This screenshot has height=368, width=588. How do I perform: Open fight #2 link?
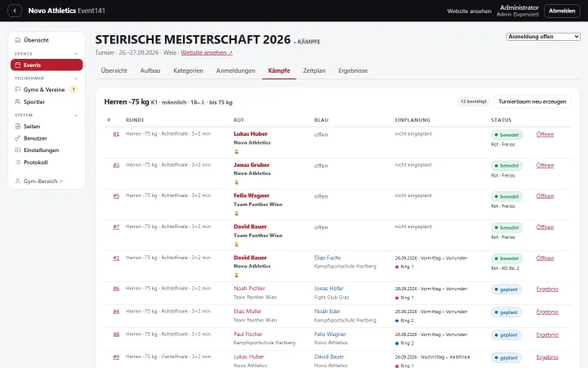(x=116, y=258)
